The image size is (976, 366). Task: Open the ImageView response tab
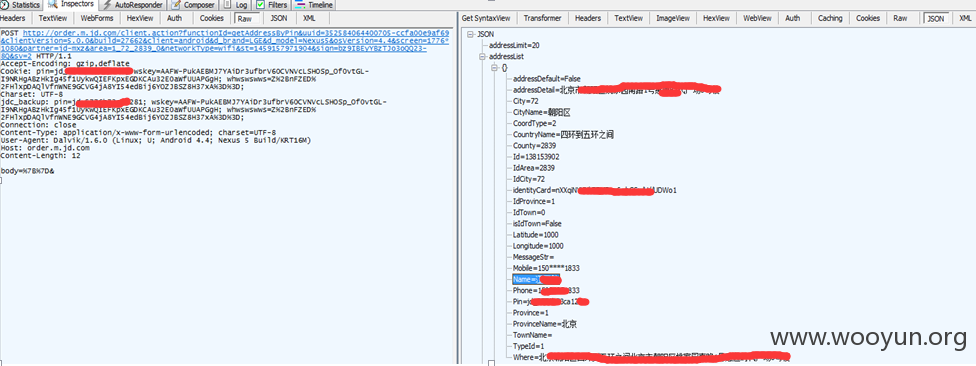674,18
